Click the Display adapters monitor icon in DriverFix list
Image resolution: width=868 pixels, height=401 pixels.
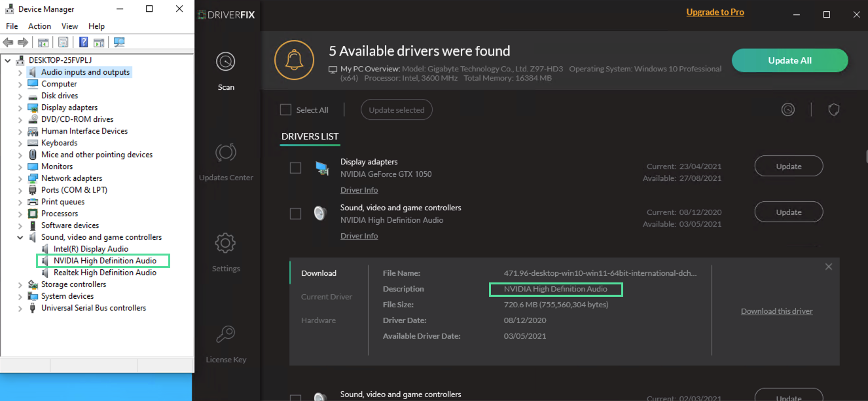click(x=321, y=168)
